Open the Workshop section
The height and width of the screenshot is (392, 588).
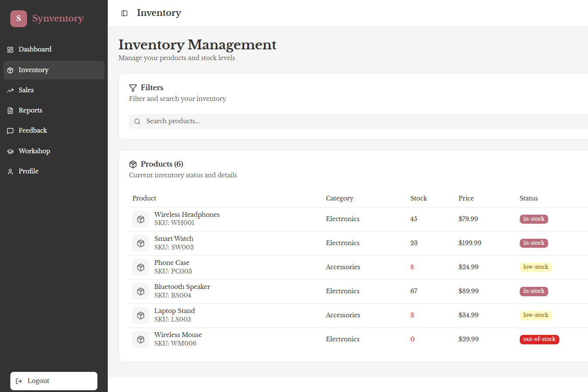(34, 151)
